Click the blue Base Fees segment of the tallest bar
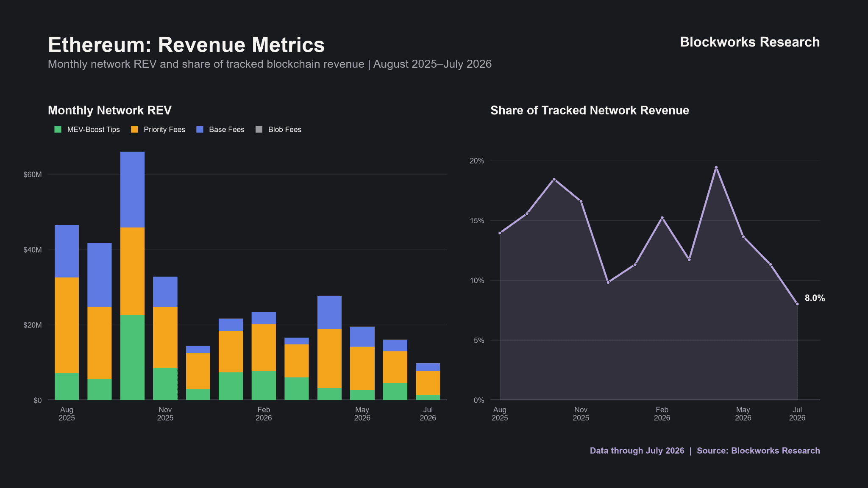This screenshot has width=868, height=488. pyautogui.click(x=132, y=190)
